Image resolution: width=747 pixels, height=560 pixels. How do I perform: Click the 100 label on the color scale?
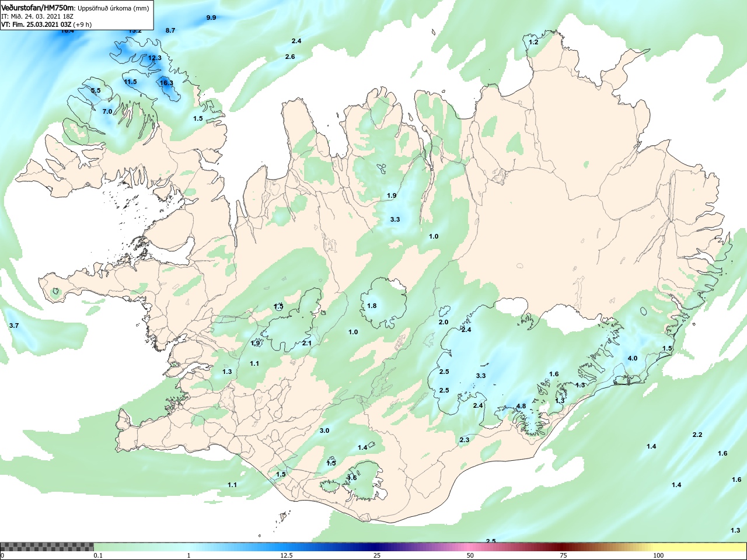point(658,555)
